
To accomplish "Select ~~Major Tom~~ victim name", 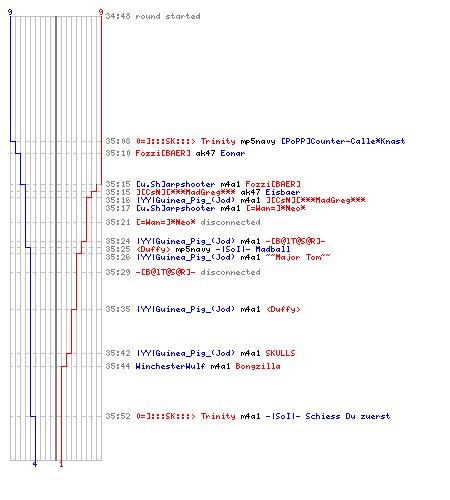I will [x=298, y=257].
